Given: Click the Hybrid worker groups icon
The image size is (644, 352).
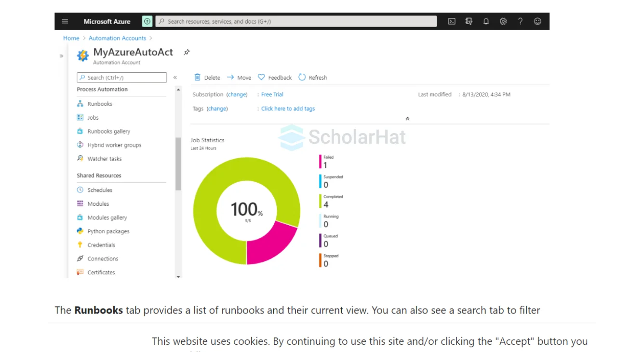Looking at the screenshot, I should (80, 145).
